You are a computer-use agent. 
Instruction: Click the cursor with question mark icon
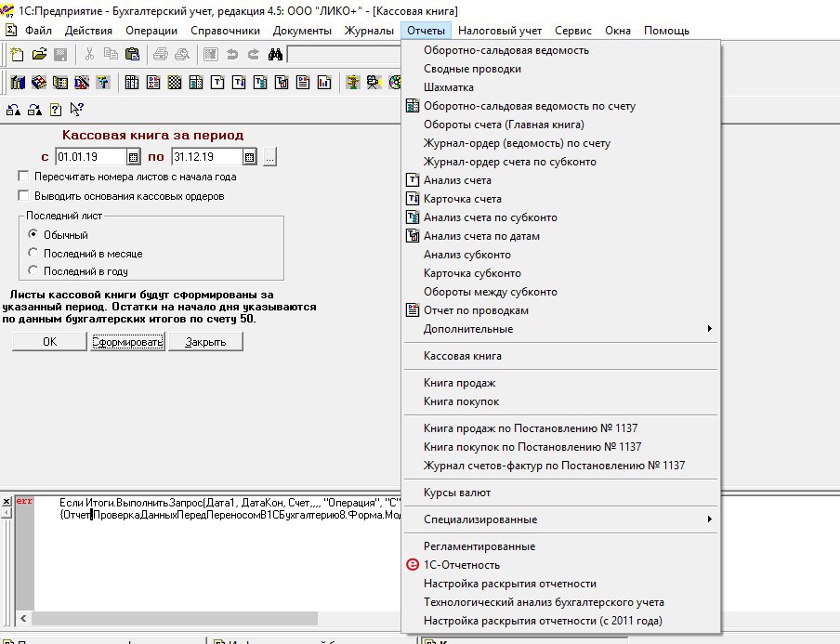tap(76, 110)
